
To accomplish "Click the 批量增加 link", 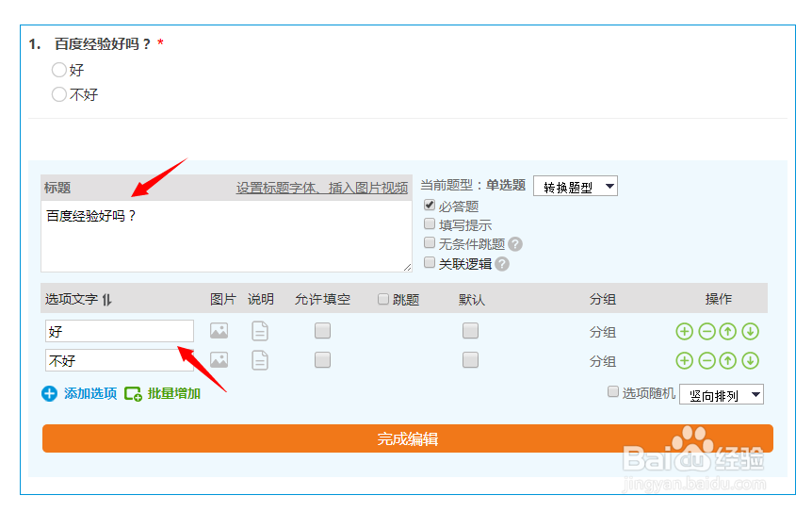I will coord(174,394).
